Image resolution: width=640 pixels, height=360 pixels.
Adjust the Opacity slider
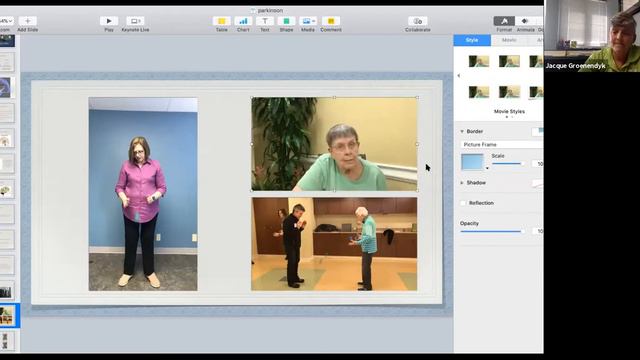(493, 231)
